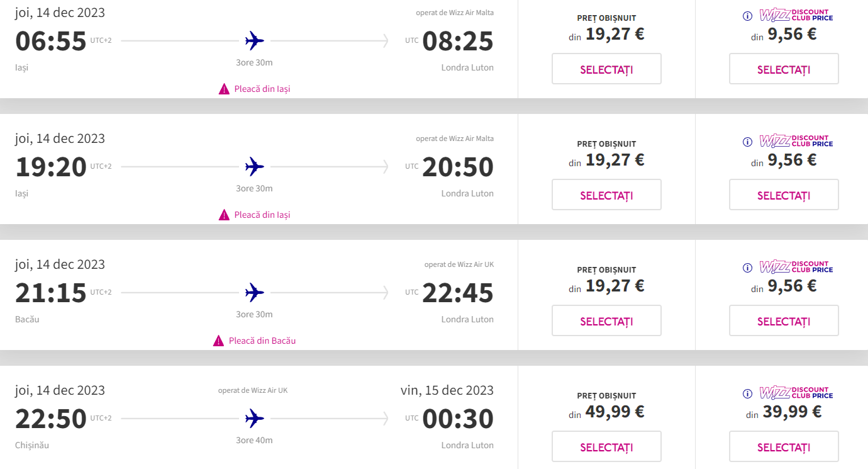Select the 49,99 € regular price from Chișinău
The image size is (868, 469).
(x=606, y=446)
